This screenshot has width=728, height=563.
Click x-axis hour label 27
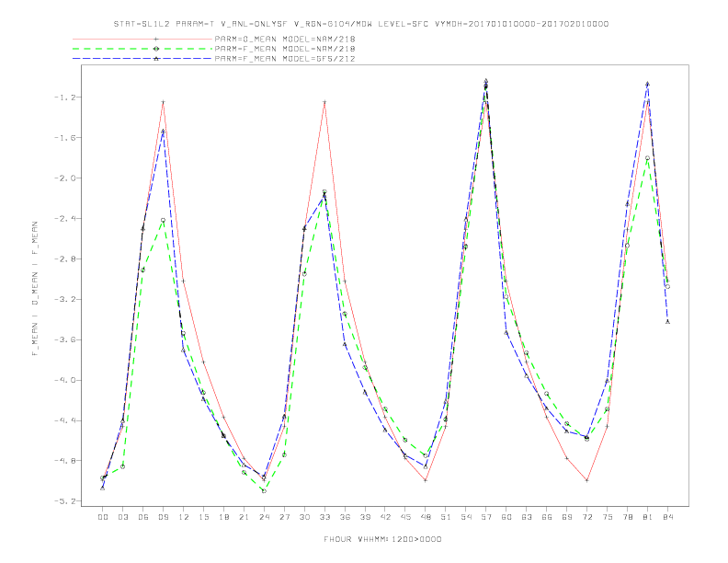click(284, 517)
